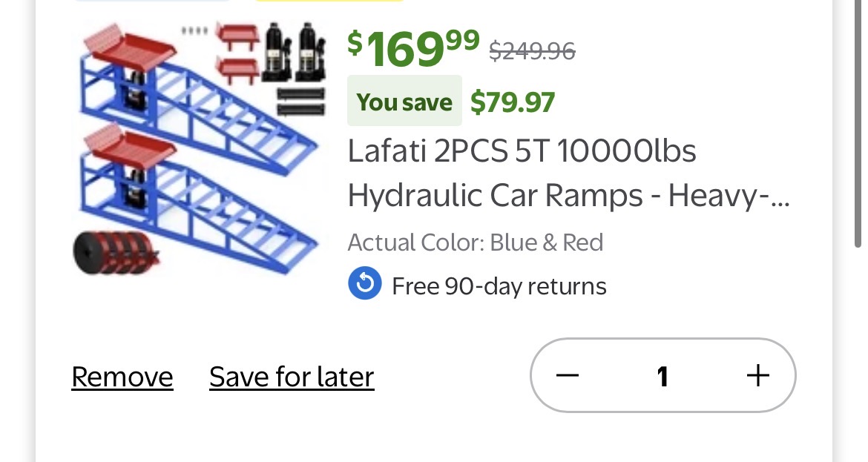Open the hydraulic car ramps product image
868x462 pixels.
tap(200, 148)
